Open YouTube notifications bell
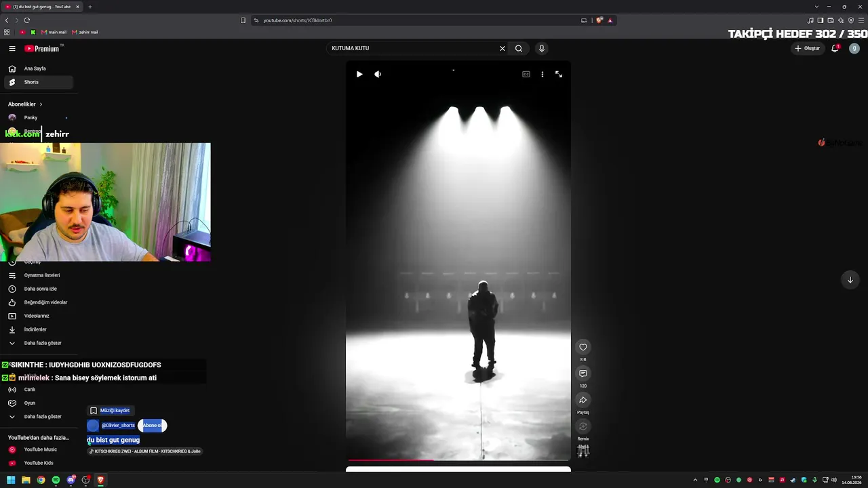Image resolution: width=868 pixels, height=488 pixels. click(x=835, y=48)
